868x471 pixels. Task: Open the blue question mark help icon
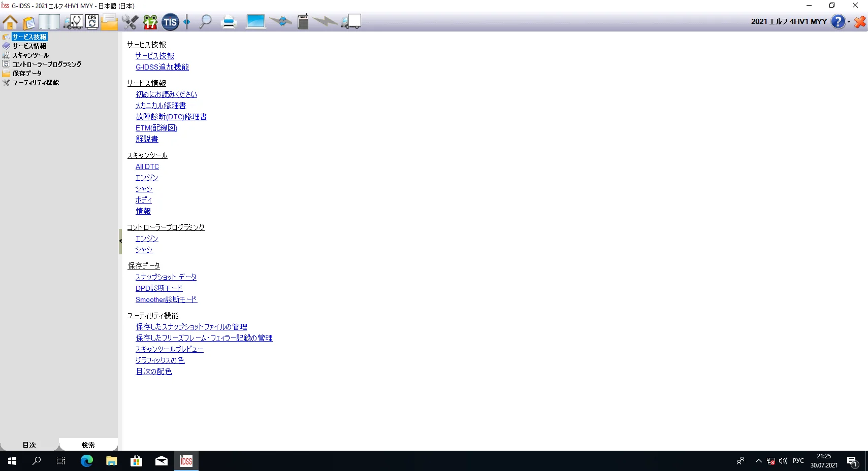tap(838, 22)
